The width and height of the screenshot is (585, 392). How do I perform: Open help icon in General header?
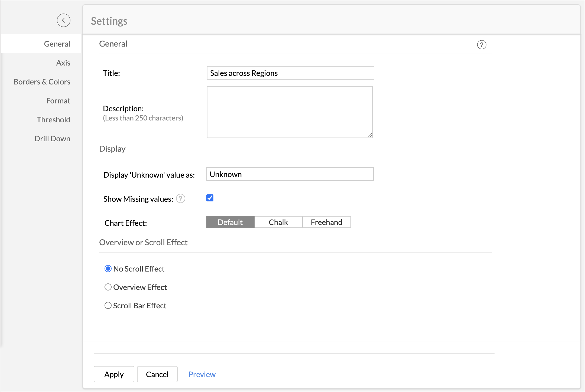(482, 45)
